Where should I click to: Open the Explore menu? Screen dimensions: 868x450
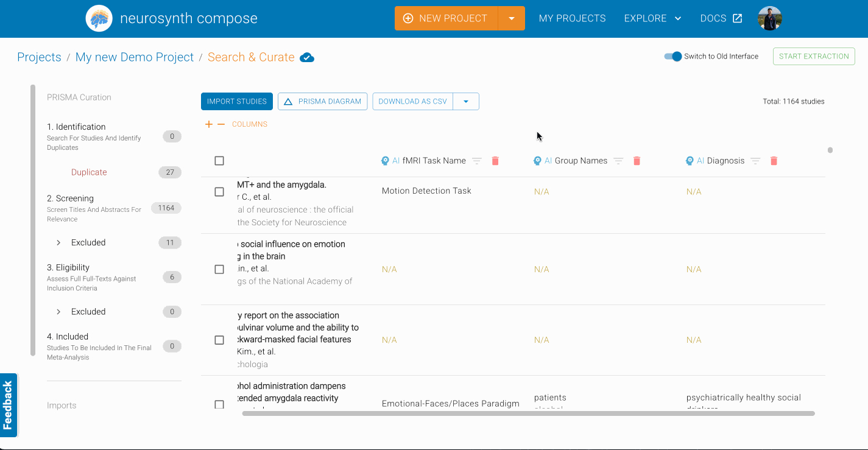(x=652, y=18)
